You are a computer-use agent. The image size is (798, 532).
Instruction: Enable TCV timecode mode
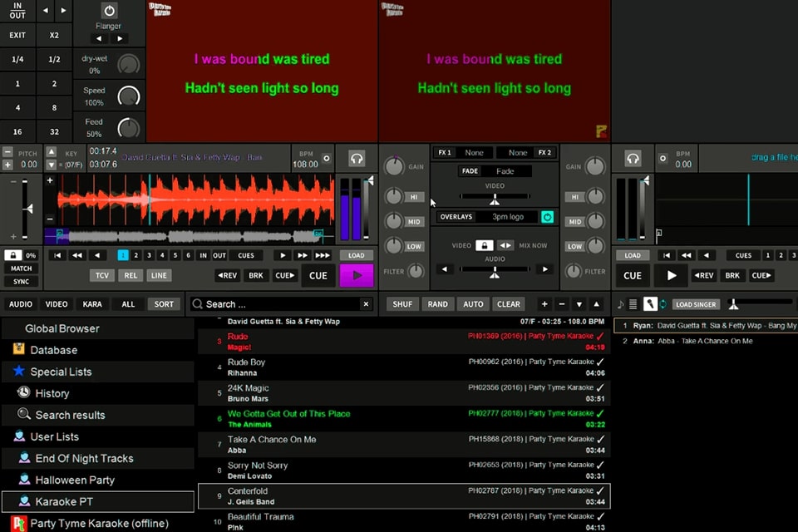pyautogui.click(x=101, y=275)
